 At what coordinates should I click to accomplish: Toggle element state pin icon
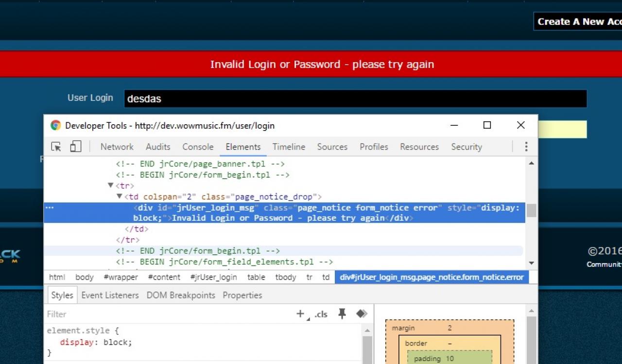click(x=342, y=314)
